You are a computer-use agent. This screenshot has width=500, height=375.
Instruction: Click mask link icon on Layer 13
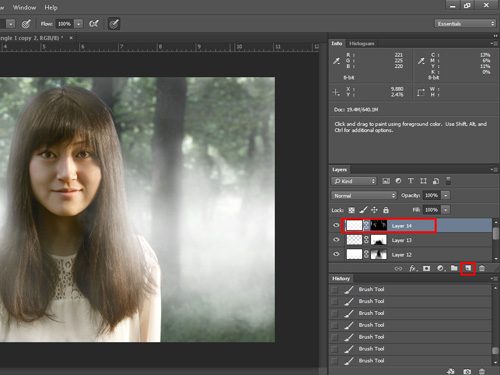coord(366,240)
